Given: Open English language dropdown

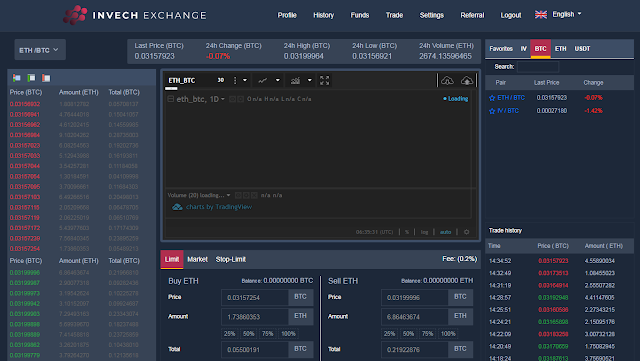Looking at the screenshot, I should pos(567,14).
